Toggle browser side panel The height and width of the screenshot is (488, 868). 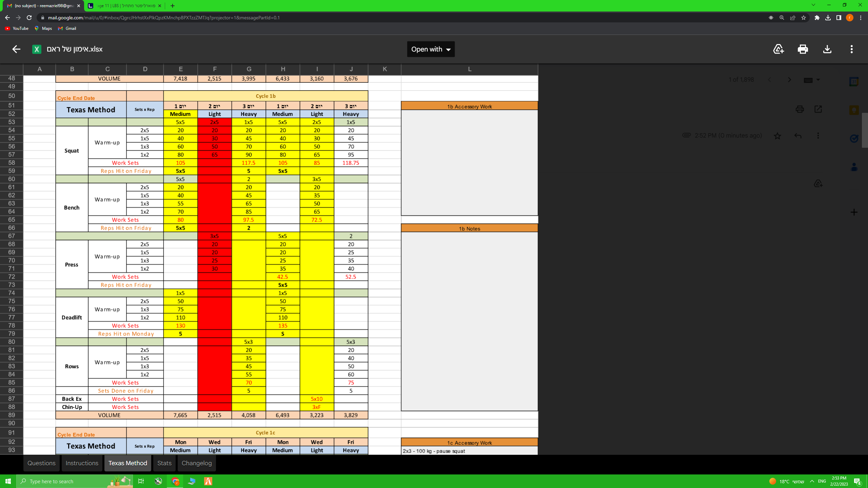839,18
